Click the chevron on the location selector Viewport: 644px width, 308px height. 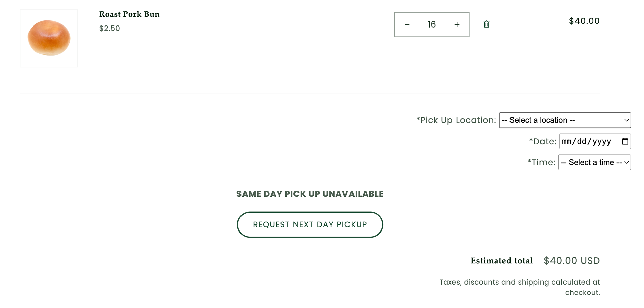click(626, 120)
